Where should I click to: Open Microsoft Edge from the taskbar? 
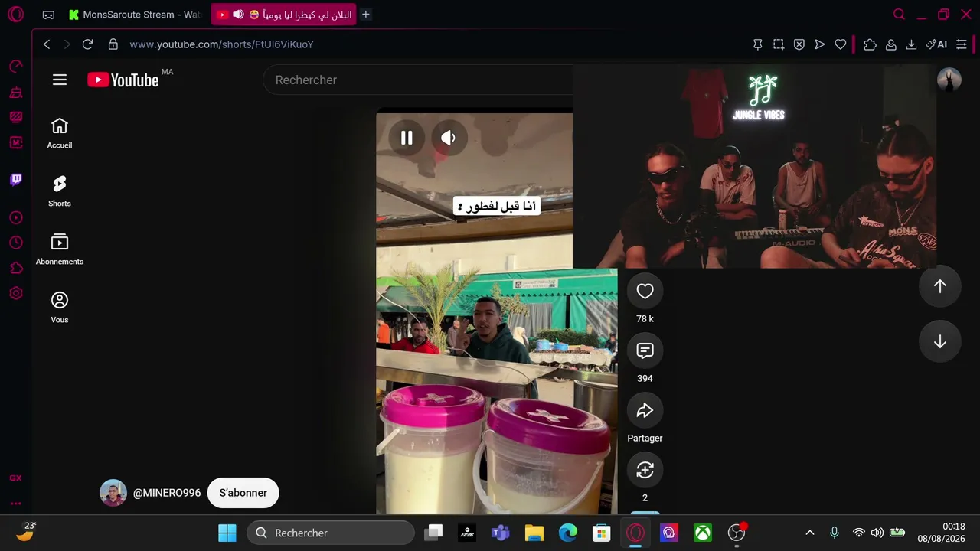(x=568, y=533)
